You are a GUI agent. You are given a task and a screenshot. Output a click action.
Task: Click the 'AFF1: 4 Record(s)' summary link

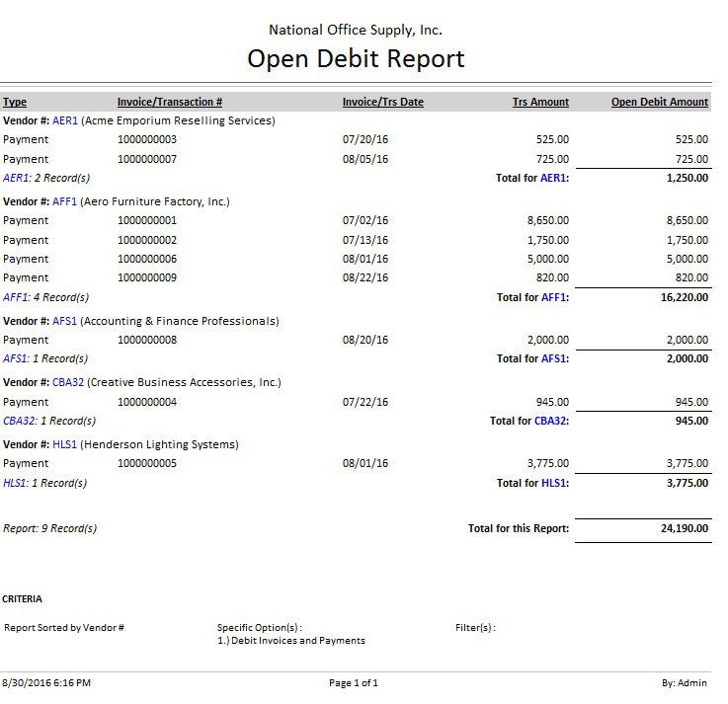coord(45,297)
